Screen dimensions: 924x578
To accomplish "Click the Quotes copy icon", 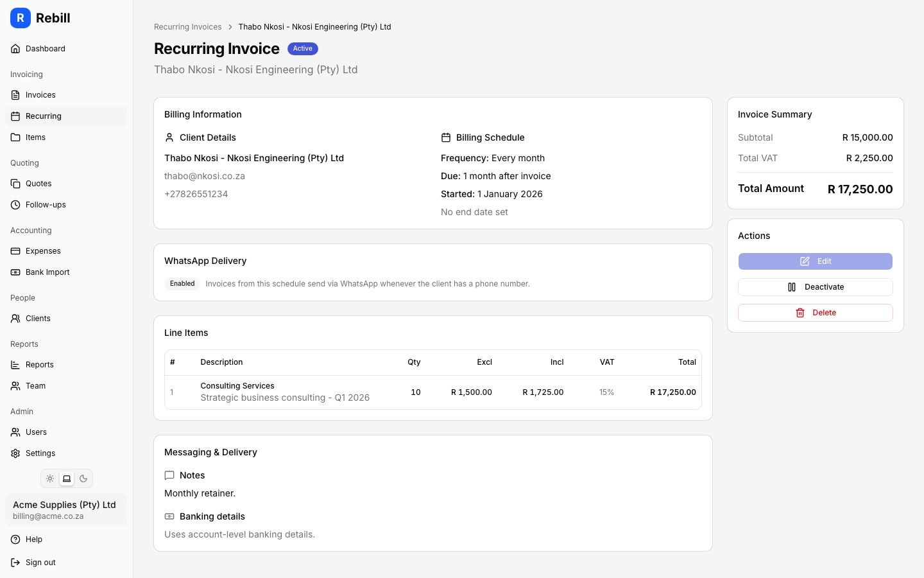I will pos(15,184).
